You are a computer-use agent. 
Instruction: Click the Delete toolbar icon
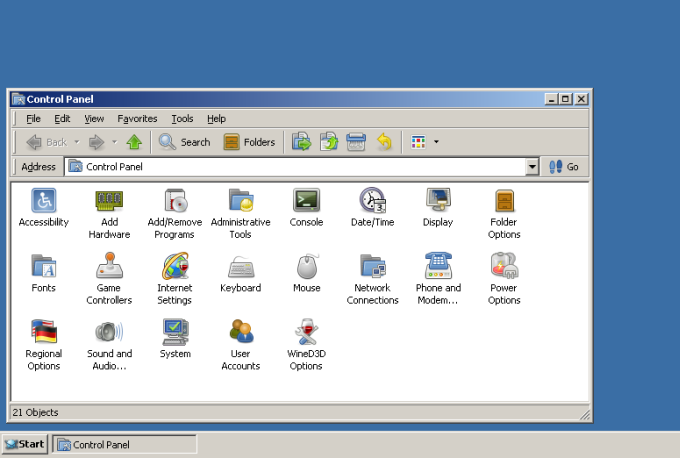pos(356,142)
